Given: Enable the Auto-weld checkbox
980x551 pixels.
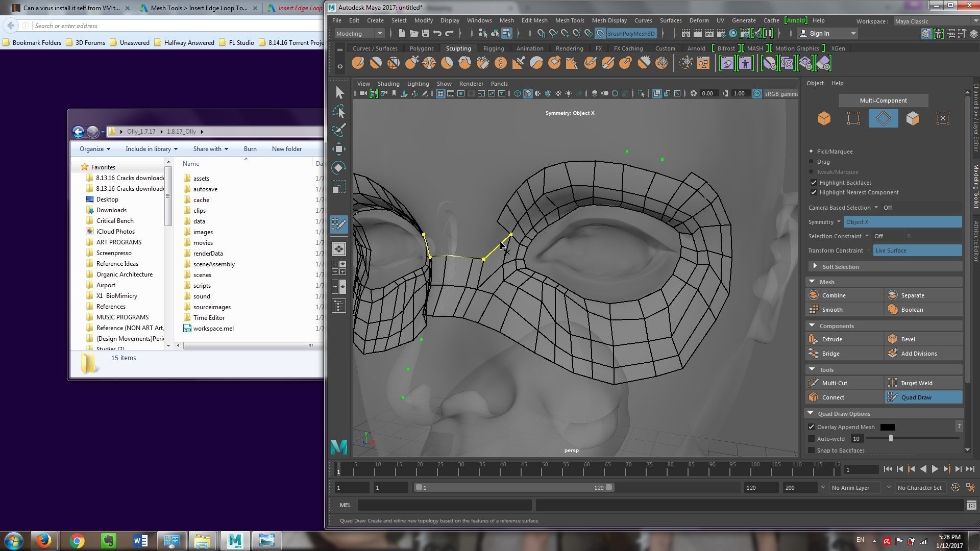Looking at the screenshot, I should tap(812, 439).
